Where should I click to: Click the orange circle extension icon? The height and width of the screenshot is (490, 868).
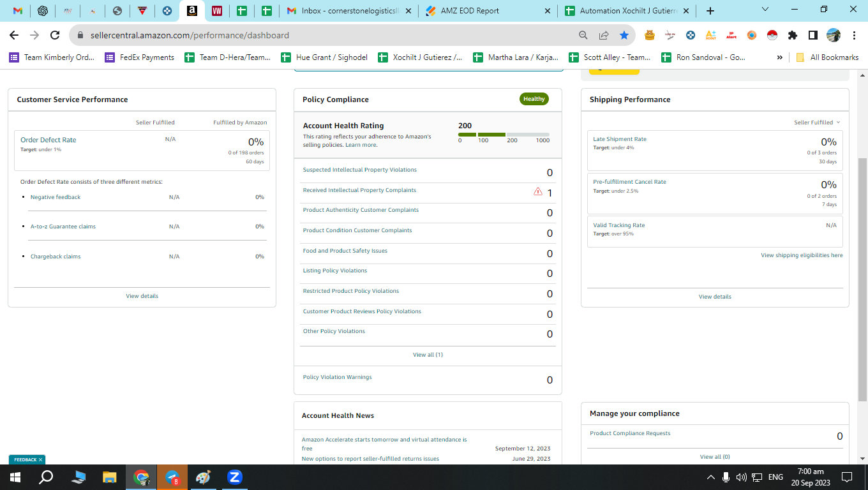[x=752, y=35]
